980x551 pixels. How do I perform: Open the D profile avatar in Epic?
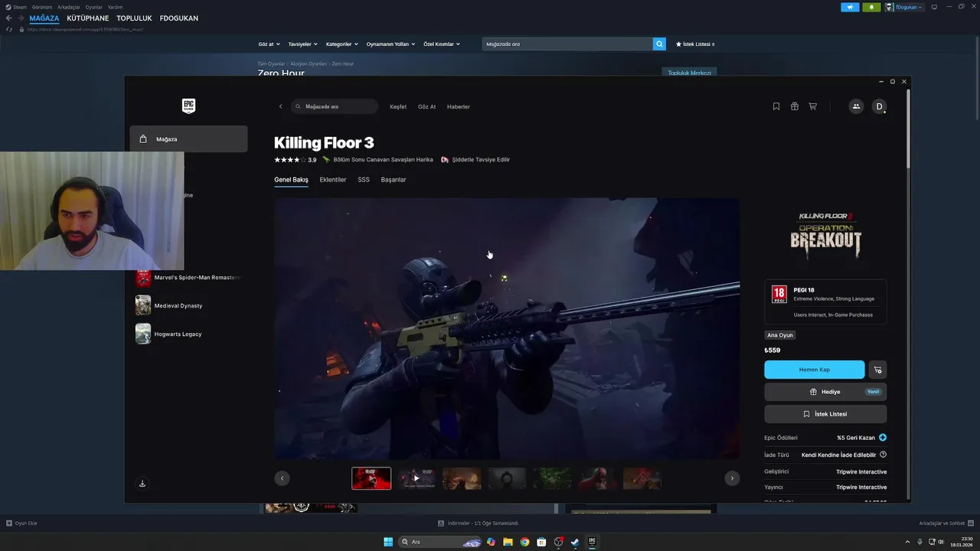click(879, 106)
